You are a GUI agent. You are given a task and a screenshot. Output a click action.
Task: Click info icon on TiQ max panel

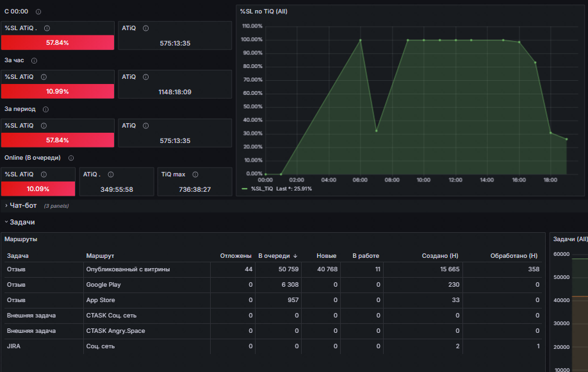click(x=195, y=174)
